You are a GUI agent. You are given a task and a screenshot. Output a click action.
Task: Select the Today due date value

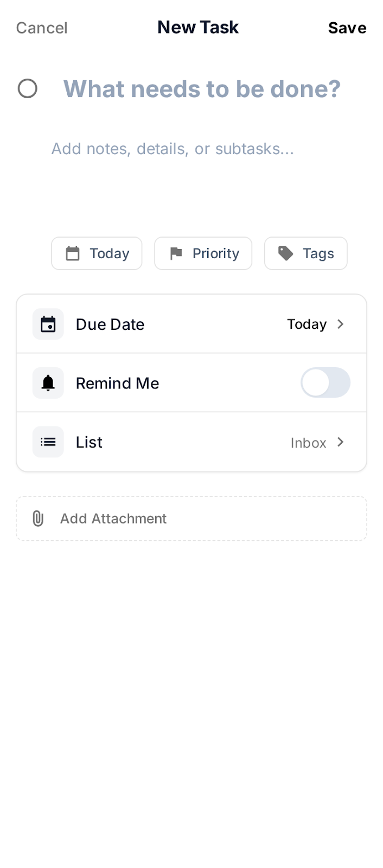click(307, 324)
